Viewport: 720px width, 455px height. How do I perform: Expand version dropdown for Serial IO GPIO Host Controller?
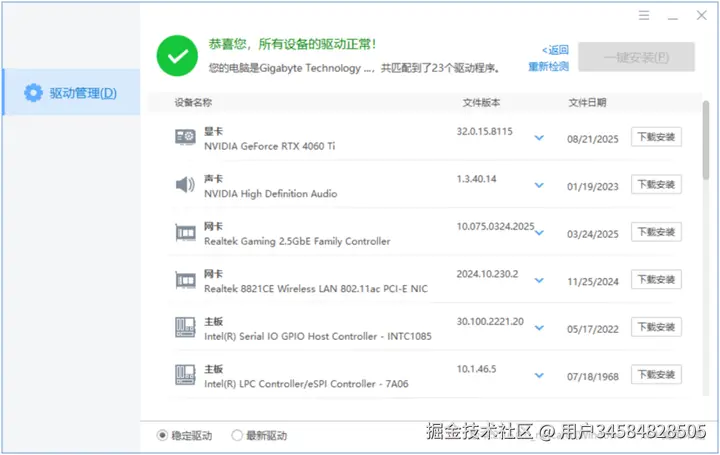pos(539,328)
